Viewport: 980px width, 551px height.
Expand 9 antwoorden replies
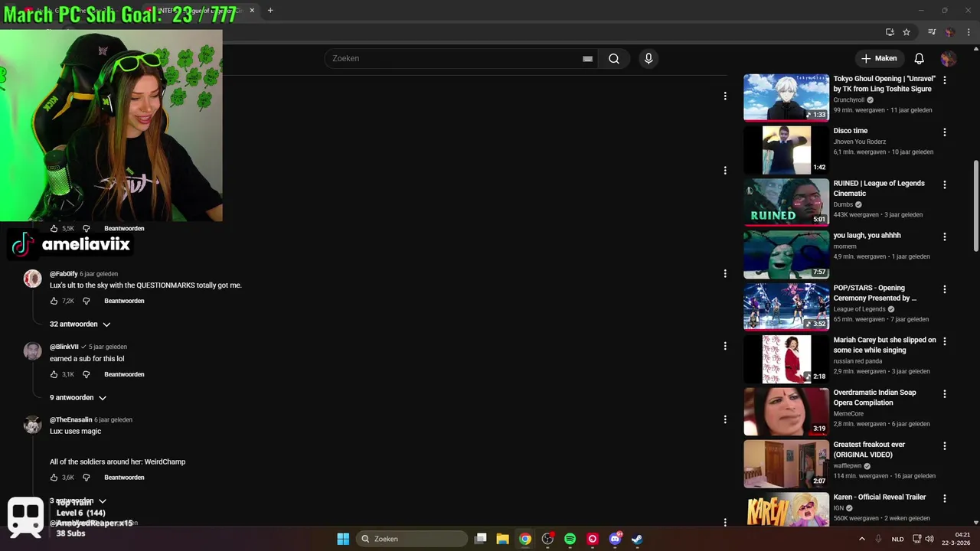point(78,398)
